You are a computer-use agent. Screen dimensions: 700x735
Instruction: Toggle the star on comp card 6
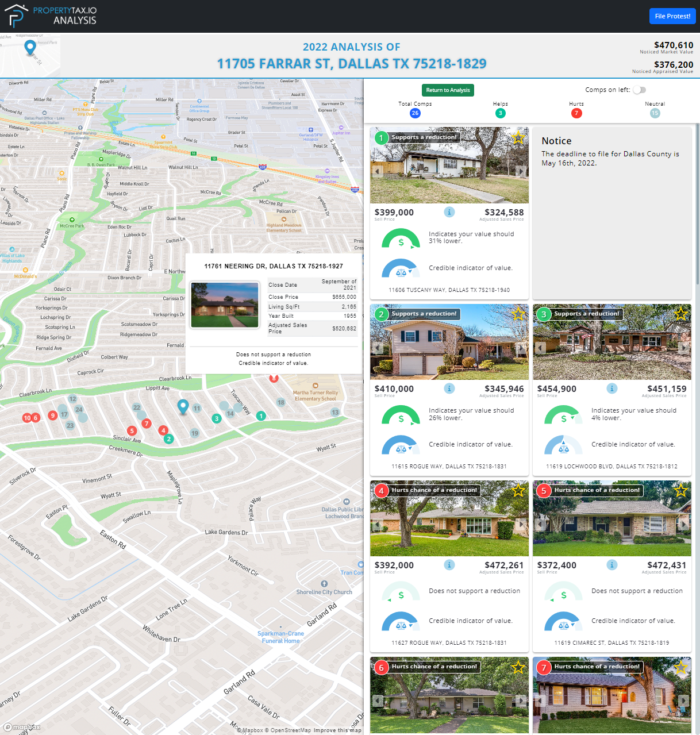pos(518,667)
